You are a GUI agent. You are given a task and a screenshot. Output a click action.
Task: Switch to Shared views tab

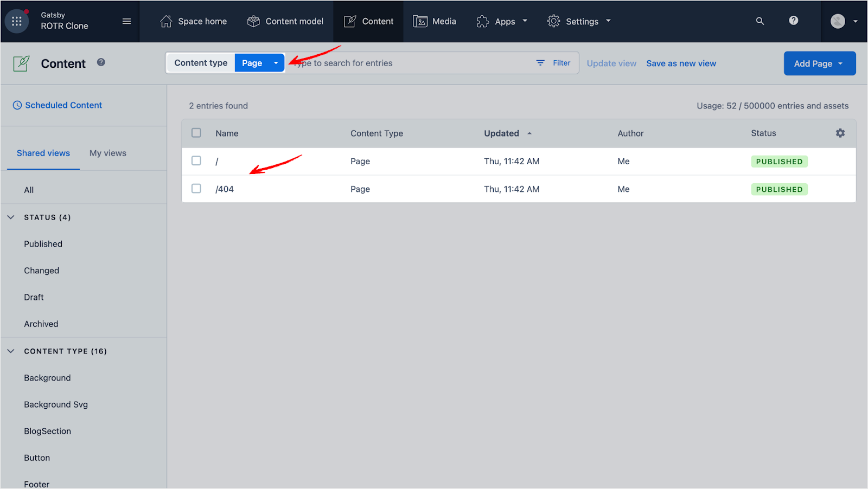pyautogui.click(x=43, y=153)
